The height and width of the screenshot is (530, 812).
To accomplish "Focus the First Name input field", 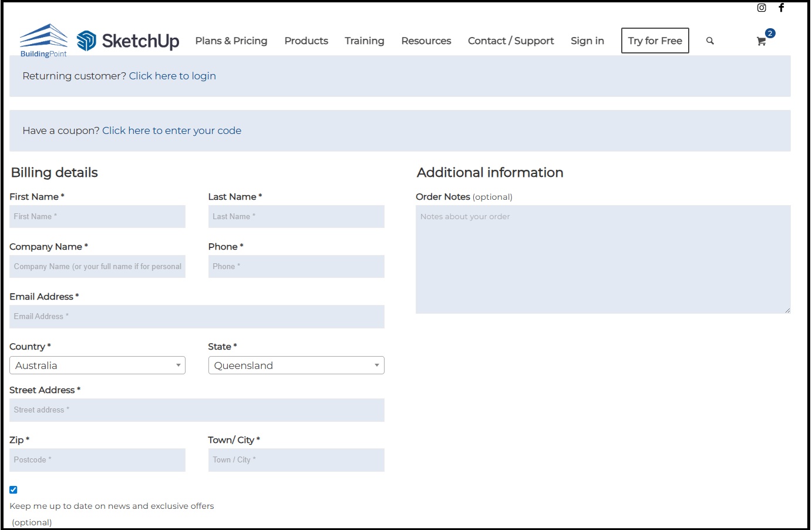I will (97, 217).
